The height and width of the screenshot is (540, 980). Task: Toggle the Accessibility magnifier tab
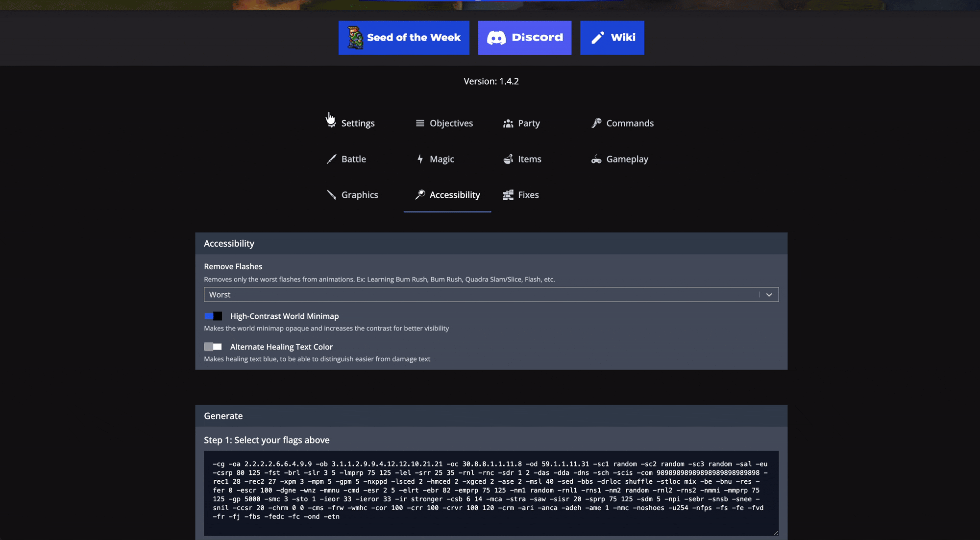pyautogui.click(x=419, y=194)
